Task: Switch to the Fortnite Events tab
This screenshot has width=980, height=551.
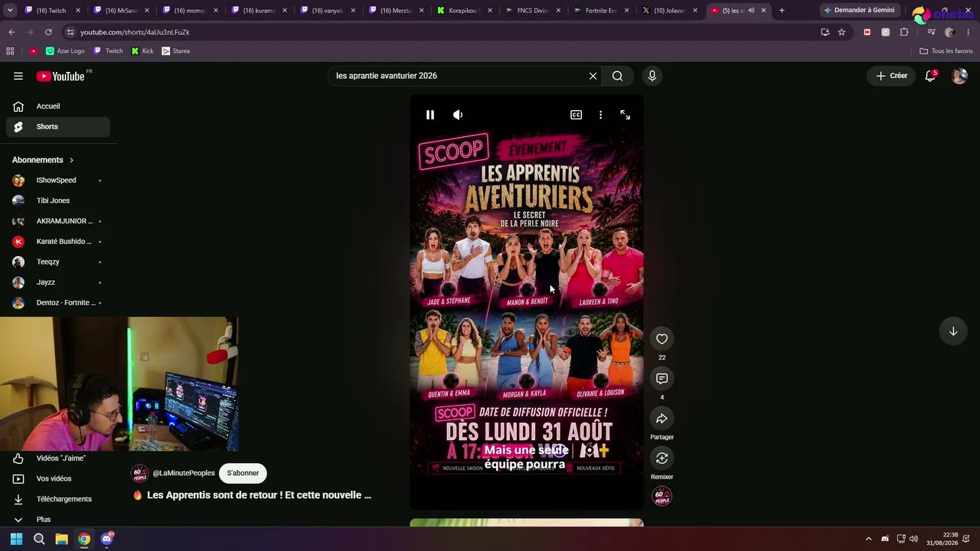Action: (x=603, y=11)
